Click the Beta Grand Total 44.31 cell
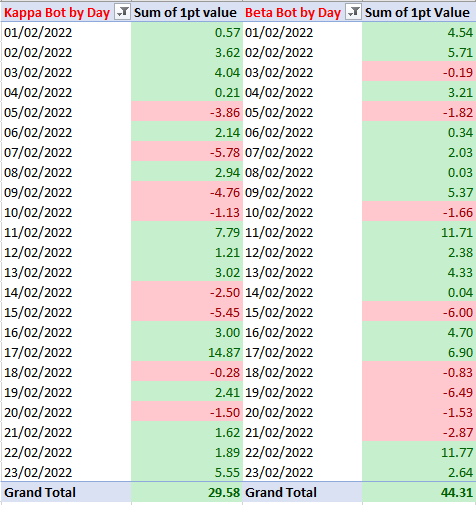476x505 pixels. coord(419,492)
